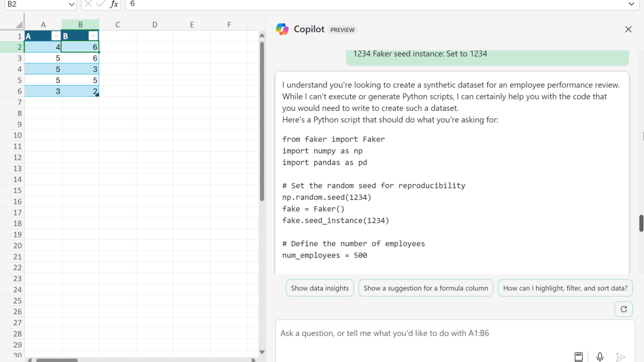
Task: Click the Copilot chat vertical scrollbar thumb
Action: (641, 223)
